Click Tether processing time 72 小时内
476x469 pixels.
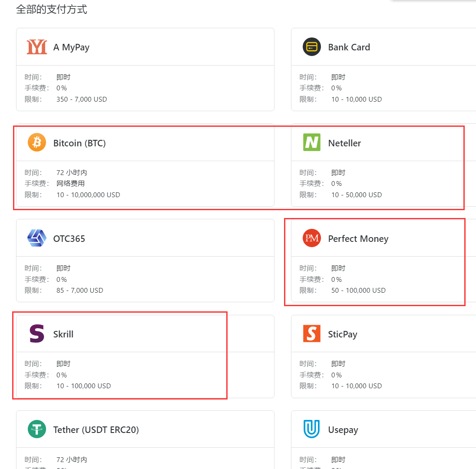(72, 459)
